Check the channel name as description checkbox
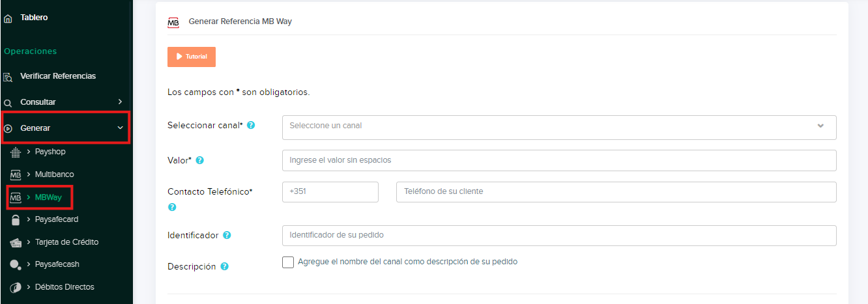868x304 pixels. point(288,262)
